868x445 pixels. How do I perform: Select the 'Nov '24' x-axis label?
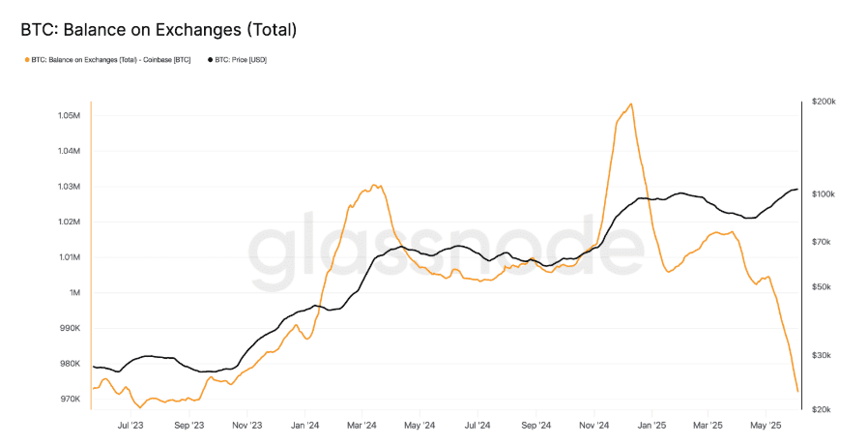(594, 425)
